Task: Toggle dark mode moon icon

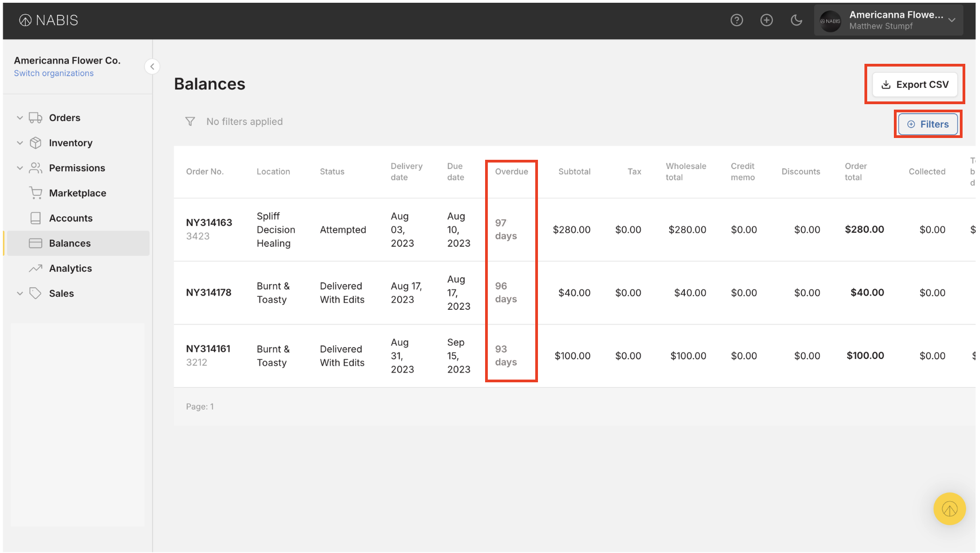Action: [x=796, y=20]
